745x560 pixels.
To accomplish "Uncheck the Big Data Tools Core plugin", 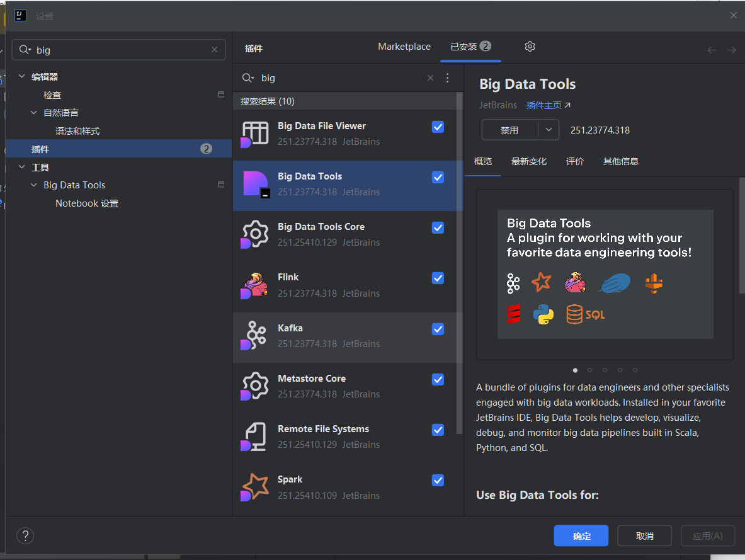I will (438, 227).
